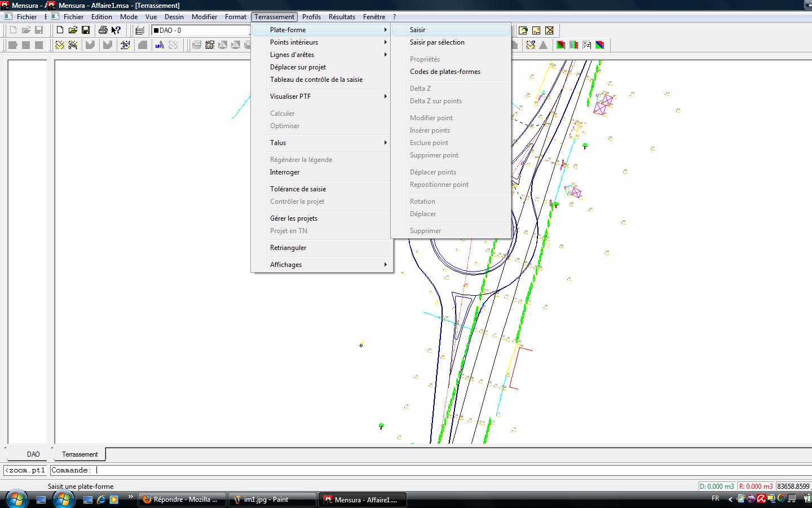
Task: Open Codes de plates-formes
Action: [x=451, y=72]
